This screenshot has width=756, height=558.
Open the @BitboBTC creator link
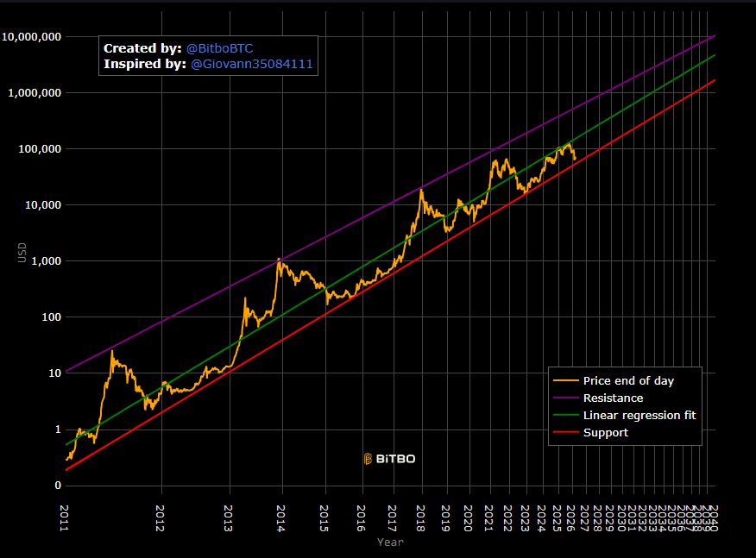(219, 48)
